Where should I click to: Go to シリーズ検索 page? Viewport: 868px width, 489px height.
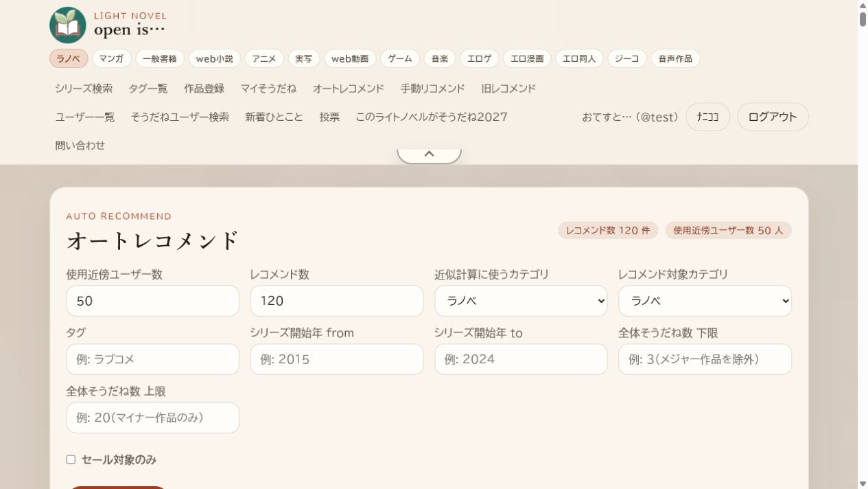pyautogui.click(x=84, y=89)
